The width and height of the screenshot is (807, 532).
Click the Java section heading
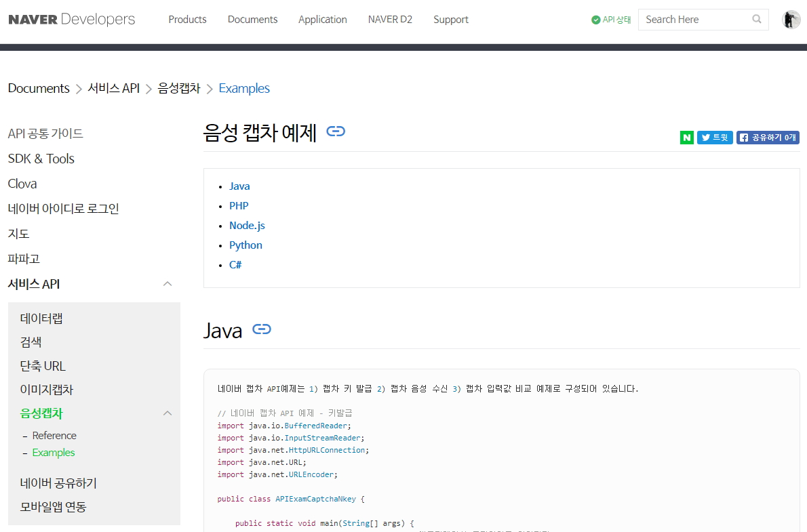click(223, 330)
